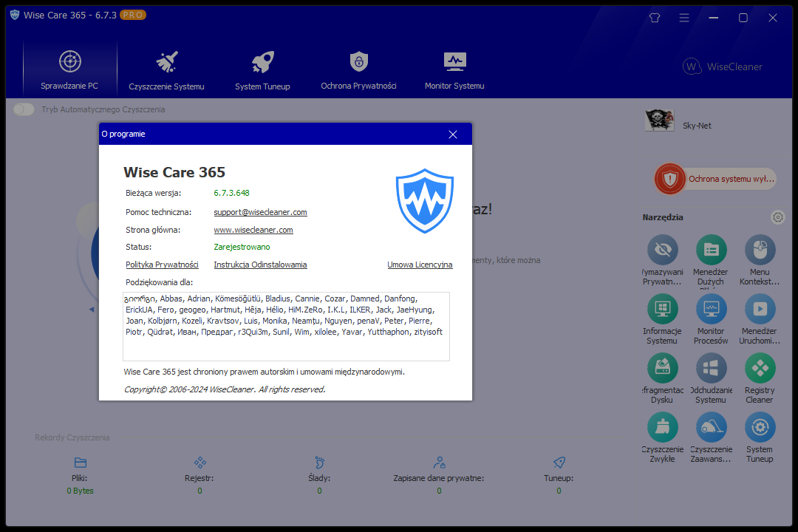Click the 0 Bytes value under Pliki
The width and height of the screenshot is (798, 532).
[81, 491]
